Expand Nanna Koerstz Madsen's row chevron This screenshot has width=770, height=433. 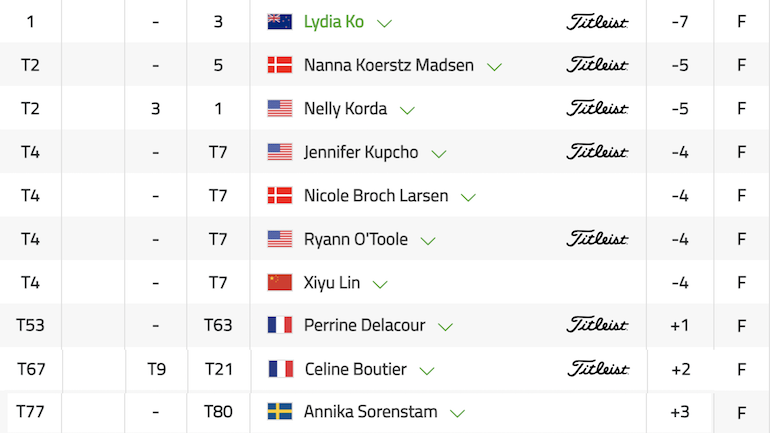[x=494, y=67]
